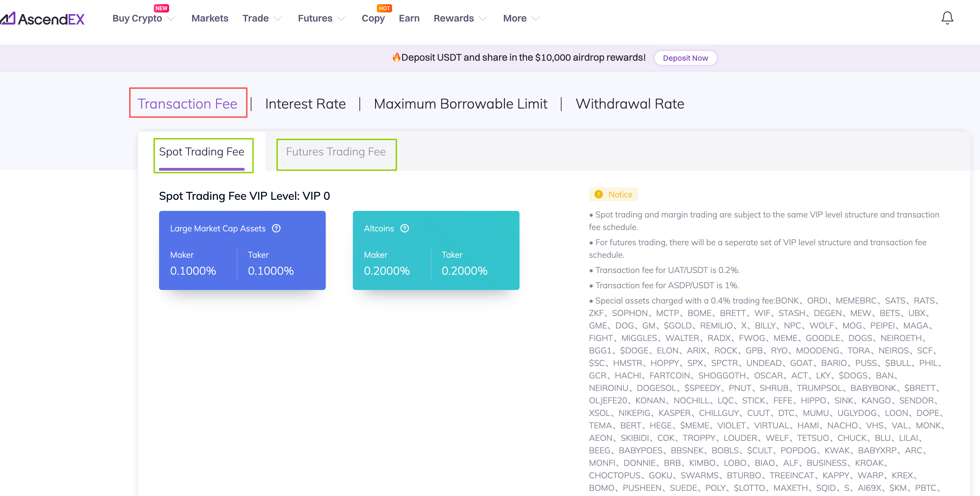Click the Altcoins help question icon
This screenshot has width=980, height=496.
tap(405, 229)
